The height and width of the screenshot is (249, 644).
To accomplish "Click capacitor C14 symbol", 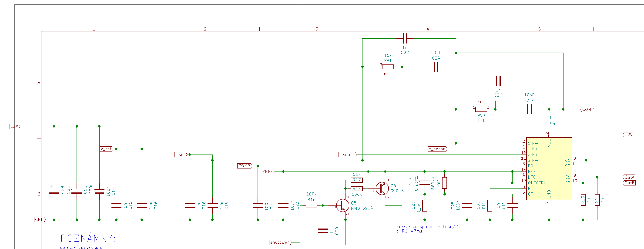I will click(99, 191).
